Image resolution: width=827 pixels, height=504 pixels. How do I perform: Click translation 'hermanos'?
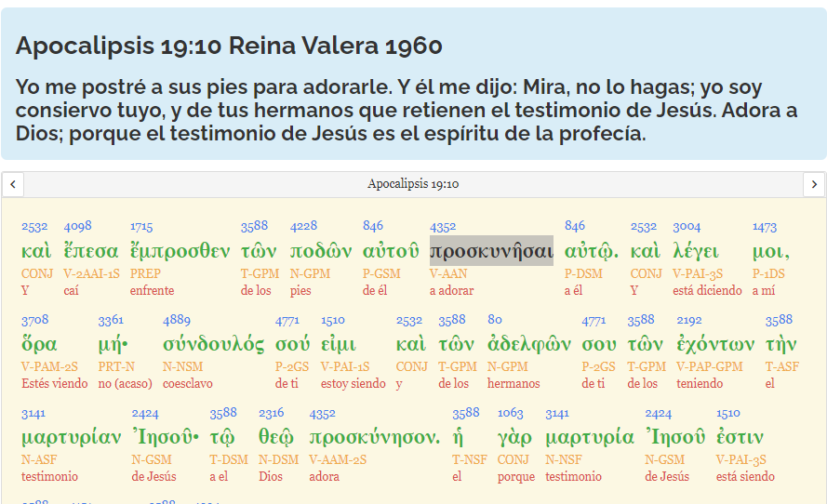tap(514, 383)
